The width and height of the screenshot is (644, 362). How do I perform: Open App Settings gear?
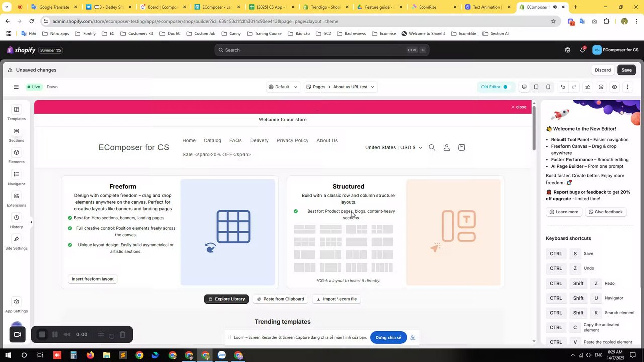[x=16, y=305]
